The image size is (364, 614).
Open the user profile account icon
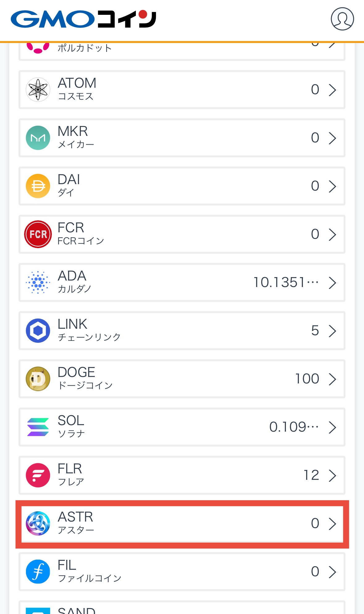(342, 19)
